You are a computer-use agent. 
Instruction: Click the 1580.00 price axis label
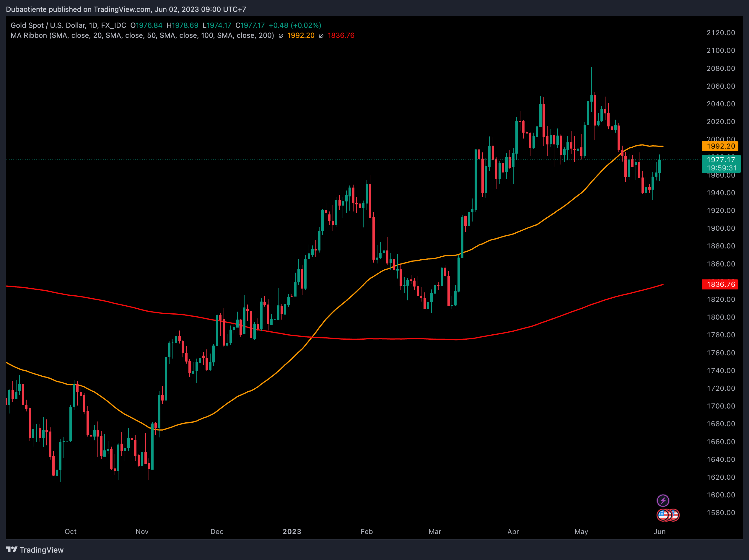coord(721,513)
